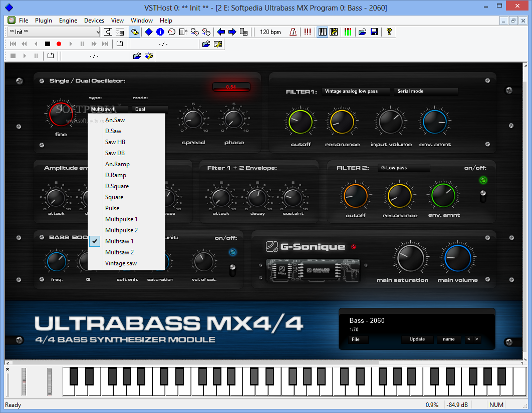Click the play triangle in the player bar
Screen dimensions: 532x413
[x=71, y=44]
